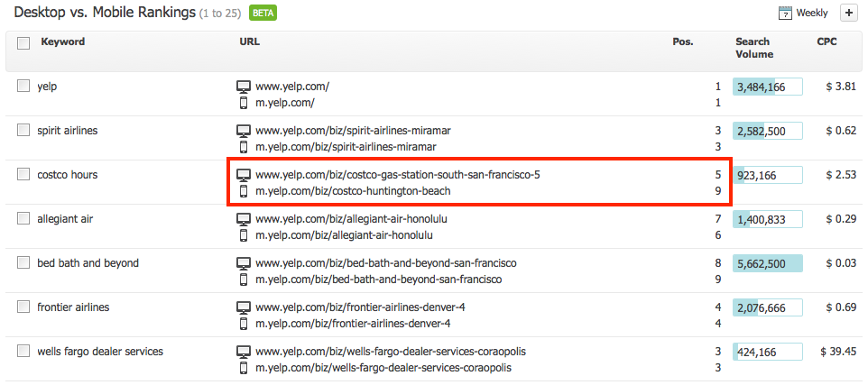Sort by the Search Volume column header
The width and height of the screenshot is (868, 385).
(754, 48)
